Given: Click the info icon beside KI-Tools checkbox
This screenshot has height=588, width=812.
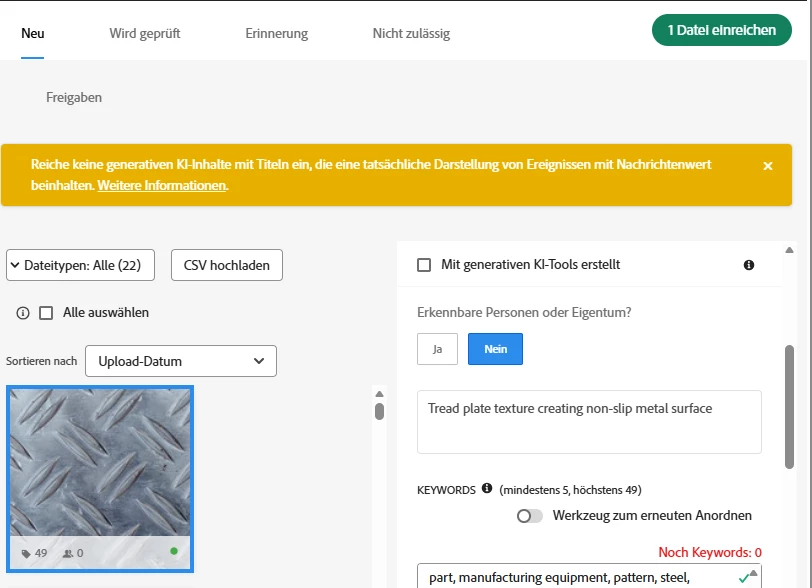Looking at the screenshot, I should [x=749, y=265].
